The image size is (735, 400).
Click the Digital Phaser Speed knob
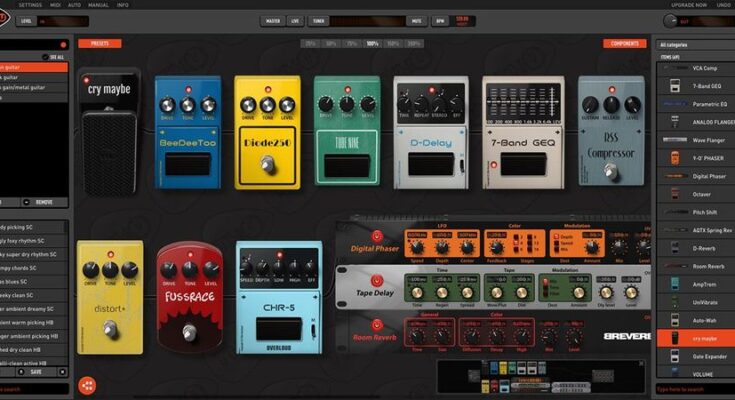click(417, 247)
